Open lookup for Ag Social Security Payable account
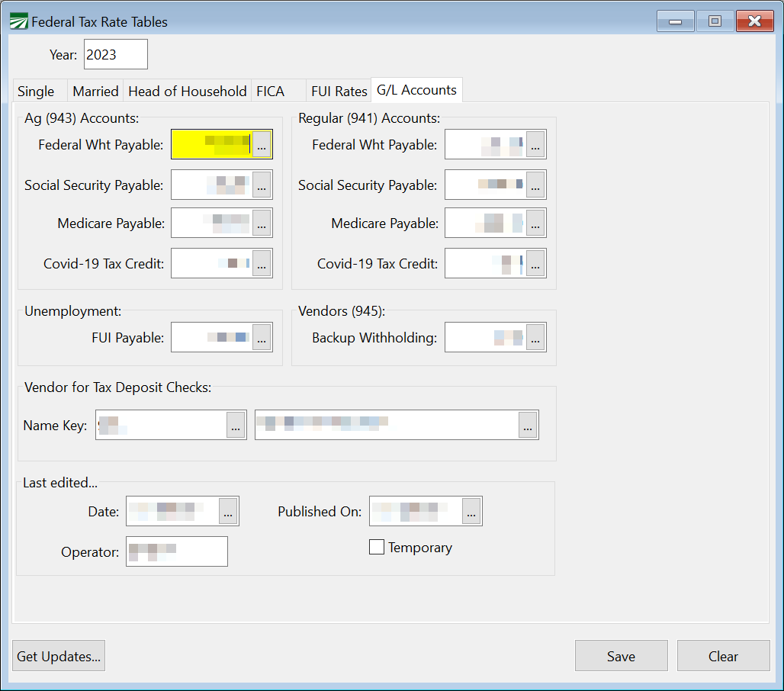 262,185
